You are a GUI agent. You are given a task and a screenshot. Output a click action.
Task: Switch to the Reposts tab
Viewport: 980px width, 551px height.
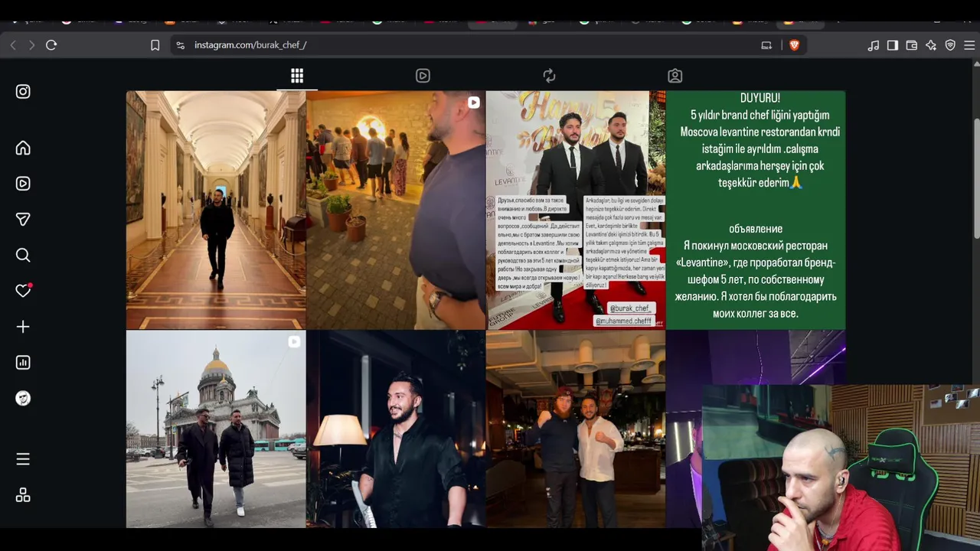click(x=549, y=76)
